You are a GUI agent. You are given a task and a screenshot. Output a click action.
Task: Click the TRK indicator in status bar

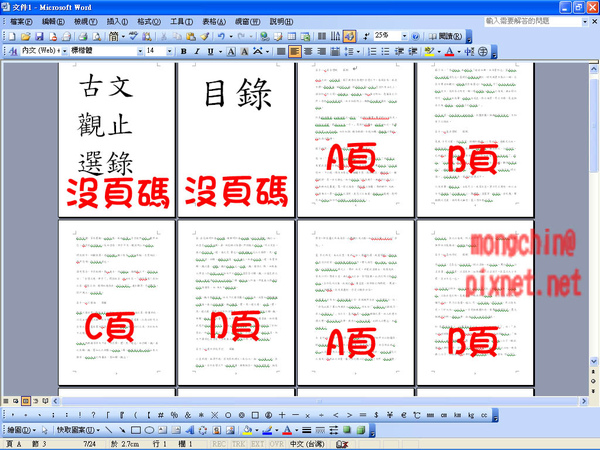[238, 444]
